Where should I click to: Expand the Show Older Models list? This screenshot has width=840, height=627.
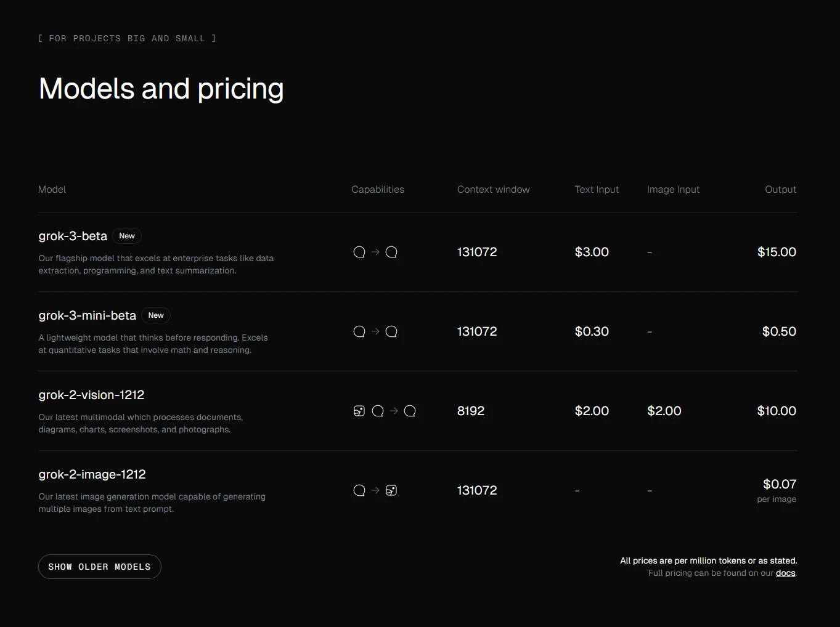(100, 567)
